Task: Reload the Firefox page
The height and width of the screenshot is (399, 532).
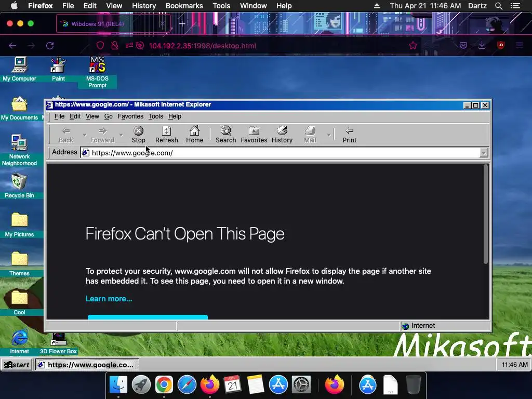Action: [x=50, y=46]
